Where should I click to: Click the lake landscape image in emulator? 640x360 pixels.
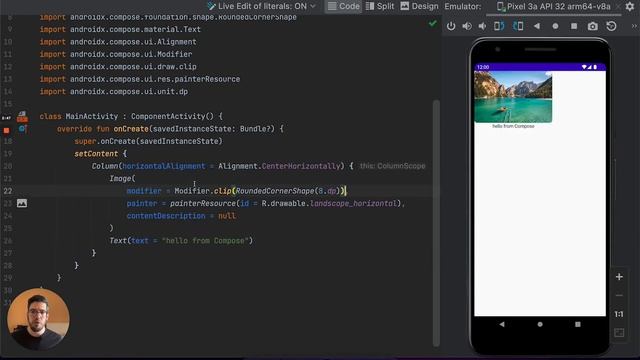(x=513, y=97)
